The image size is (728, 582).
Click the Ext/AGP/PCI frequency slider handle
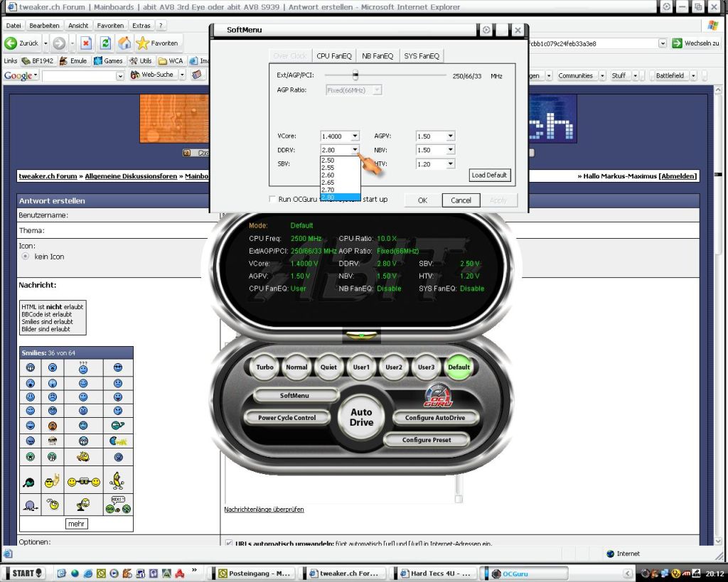click(x=355, y=75)
